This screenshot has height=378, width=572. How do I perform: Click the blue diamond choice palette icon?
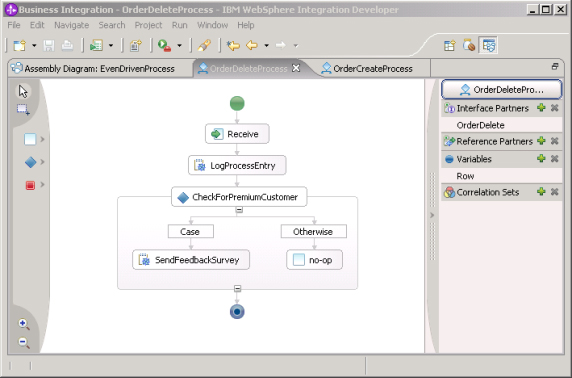point(30,162)
